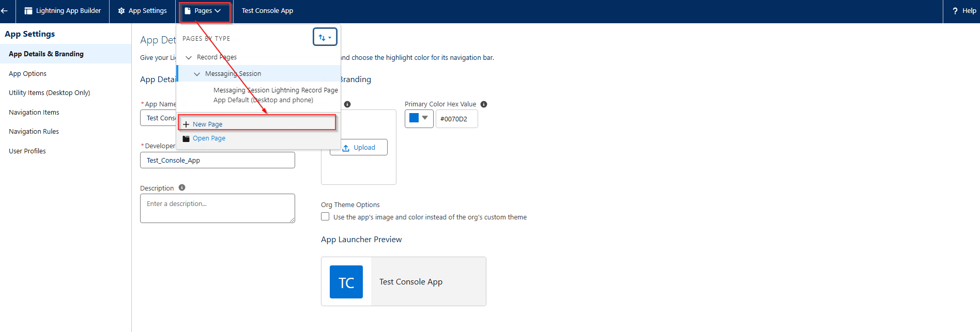Click the Open Page folder icon
980x332 pixels.
pos(186,138)
